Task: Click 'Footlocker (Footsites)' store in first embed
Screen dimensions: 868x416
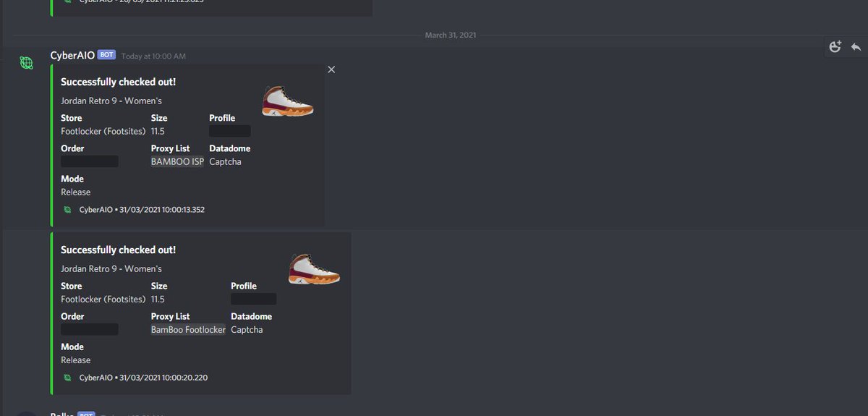Action: pyautogui.click(x=103, y=131)
